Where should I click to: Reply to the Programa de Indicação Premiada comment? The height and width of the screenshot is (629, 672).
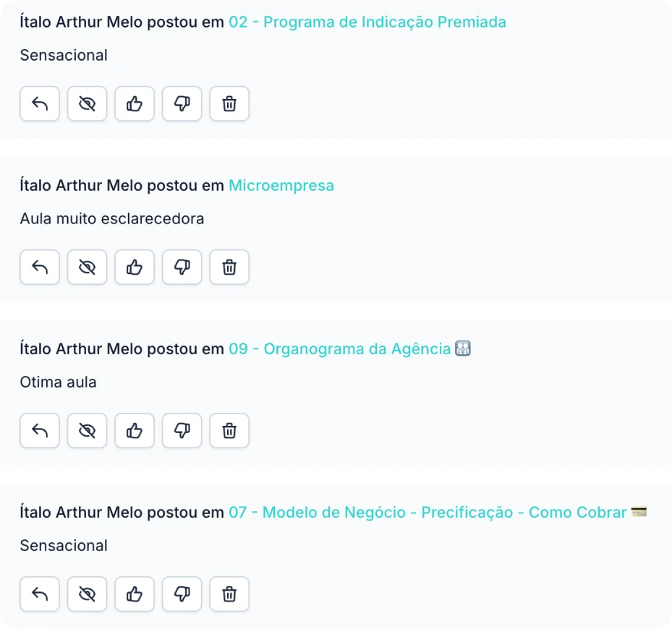[x=40, y=103]
